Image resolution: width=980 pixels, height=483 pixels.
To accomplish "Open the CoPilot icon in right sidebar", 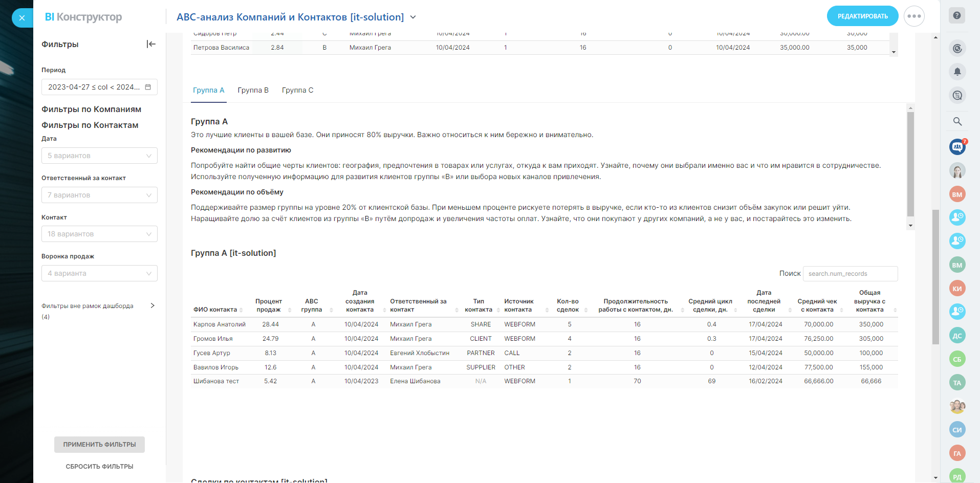I will tap(957, 48).
